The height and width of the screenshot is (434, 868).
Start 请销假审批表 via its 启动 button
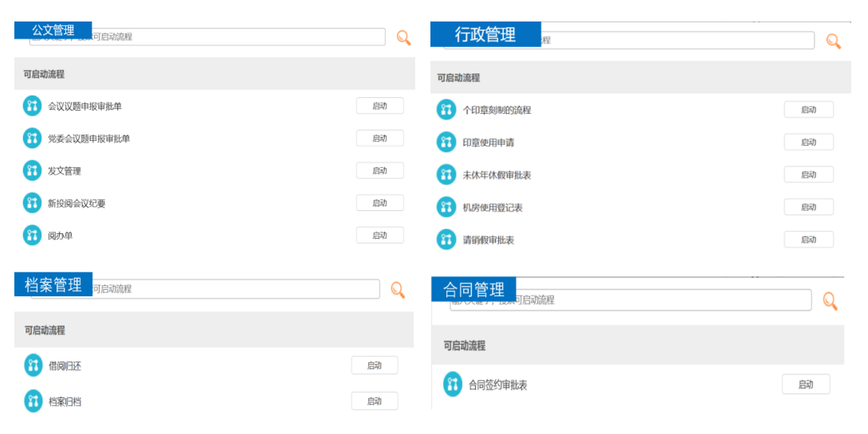click(x=809, y=240)
